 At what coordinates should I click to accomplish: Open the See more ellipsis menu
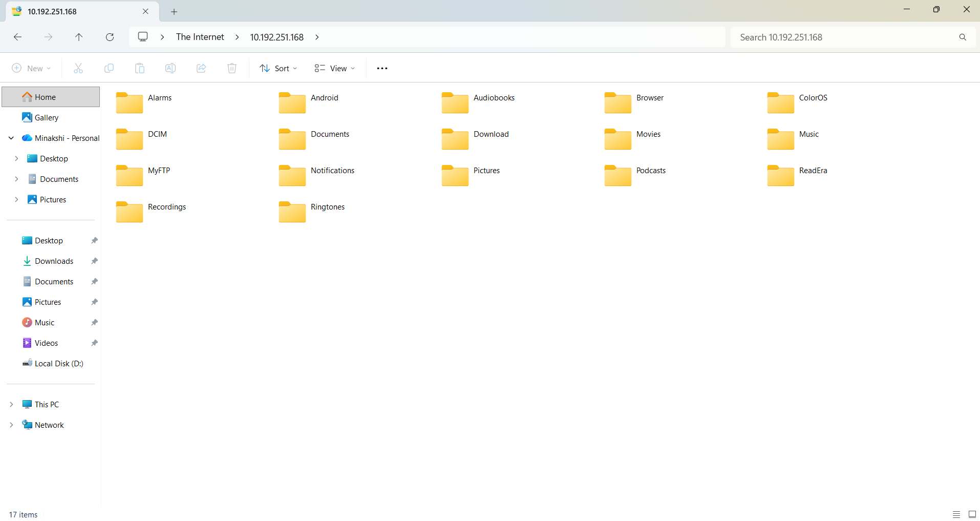(x=382, y=68)
